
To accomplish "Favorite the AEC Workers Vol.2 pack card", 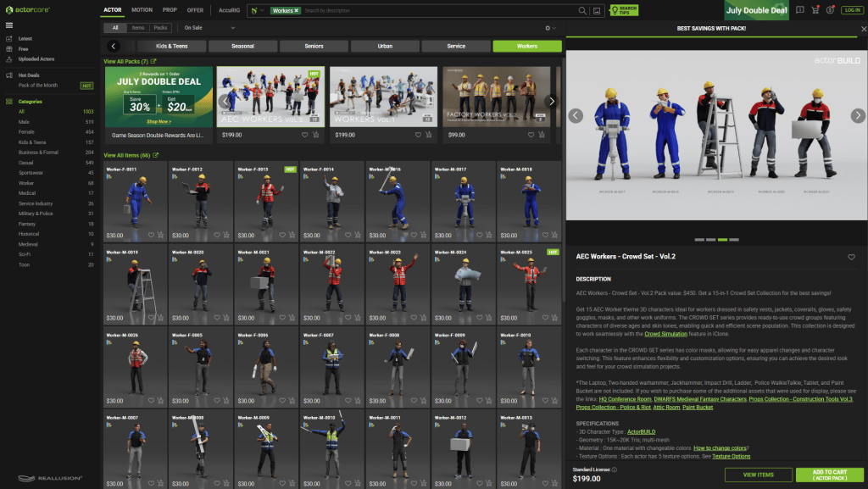I will (305, 135).
